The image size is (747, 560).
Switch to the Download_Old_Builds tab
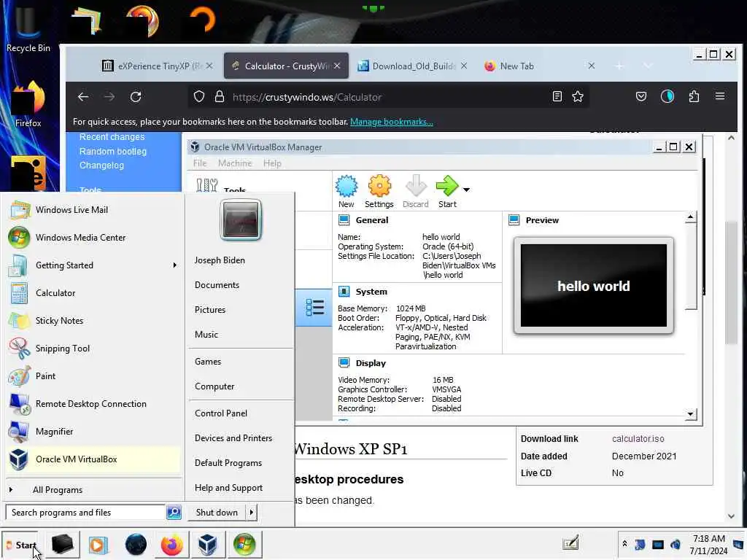(x=413, y=66)
